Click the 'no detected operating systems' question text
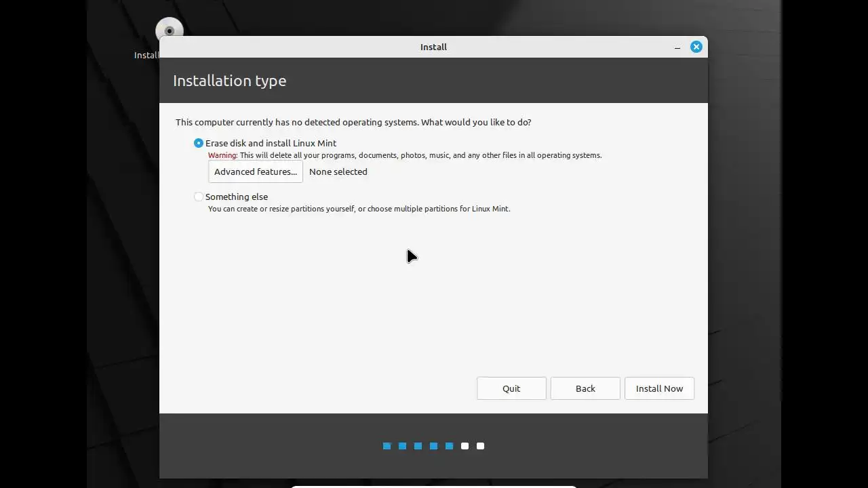 coord(353,122)
